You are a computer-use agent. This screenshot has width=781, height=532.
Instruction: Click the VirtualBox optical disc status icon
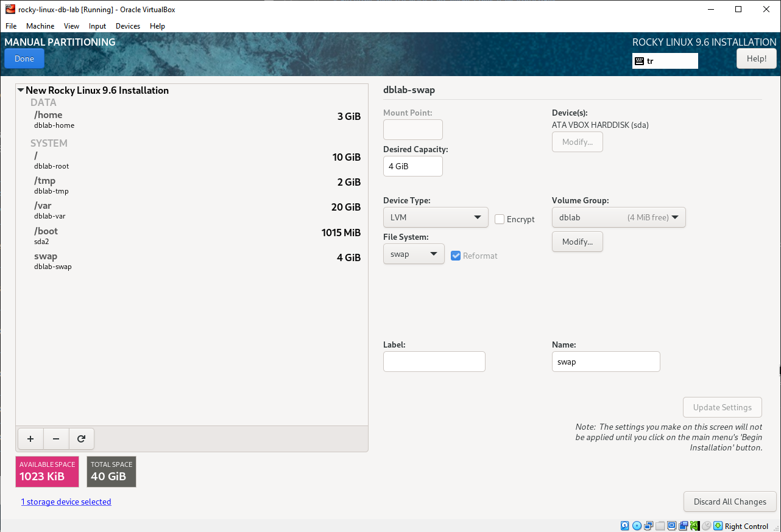(637, 526)
